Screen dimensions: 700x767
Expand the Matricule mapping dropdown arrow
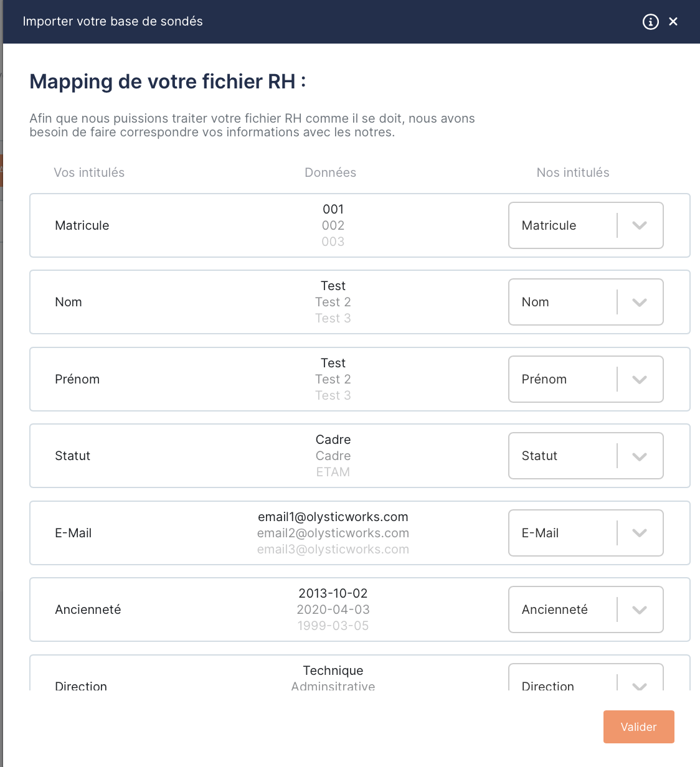pyautogui.click(x=640, y=225)
